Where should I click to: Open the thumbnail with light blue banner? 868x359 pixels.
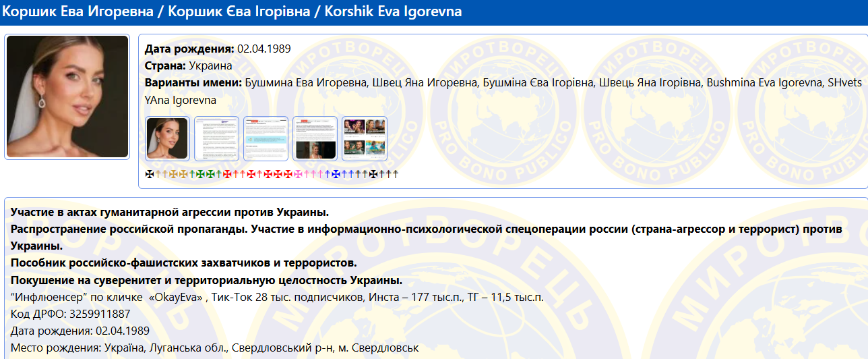pos(266,138)
